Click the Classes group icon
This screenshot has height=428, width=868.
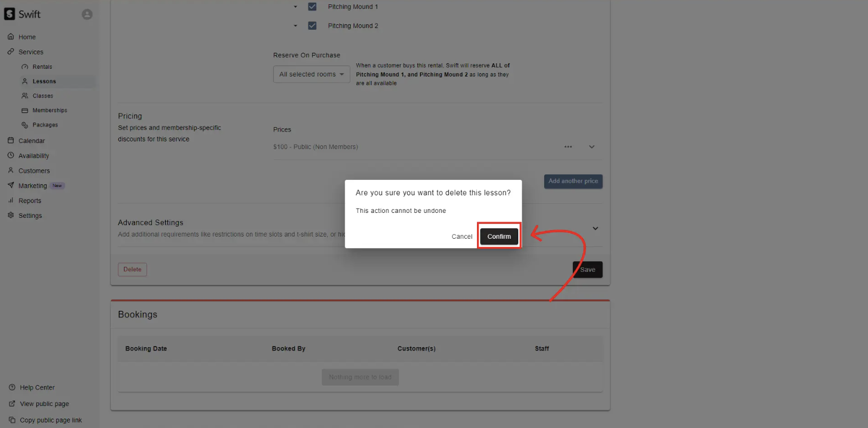(25, 96)
